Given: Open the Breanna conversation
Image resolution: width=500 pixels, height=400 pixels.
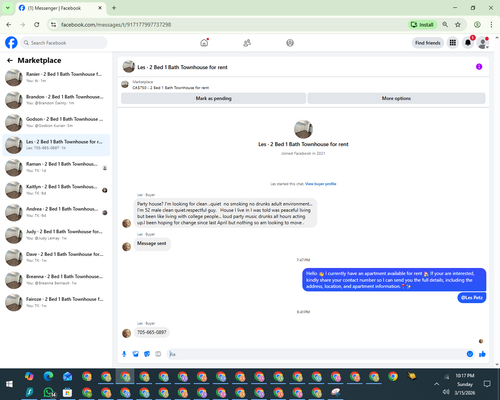Looking at the screenshot, I should [56, 280].
